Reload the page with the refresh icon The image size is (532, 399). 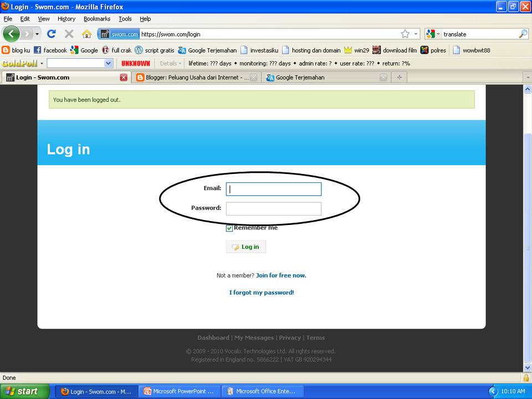(52, 34)
